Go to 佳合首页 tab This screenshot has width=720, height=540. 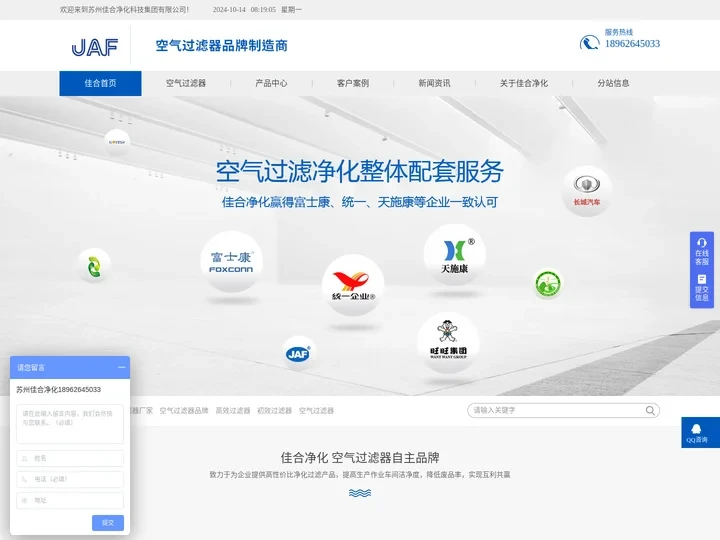[x=100, y=83]
